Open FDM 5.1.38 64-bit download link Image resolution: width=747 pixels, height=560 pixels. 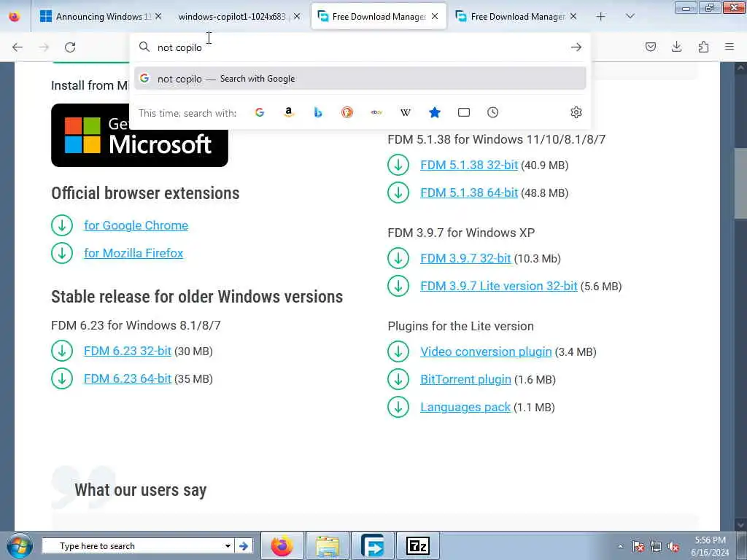(469, 192)
